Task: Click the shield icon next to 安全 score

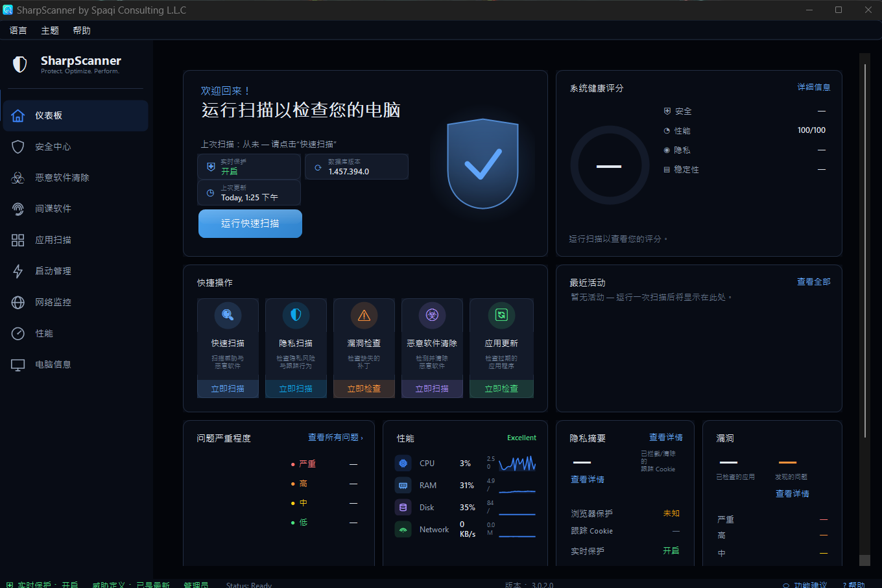Action: click(667, 111)
